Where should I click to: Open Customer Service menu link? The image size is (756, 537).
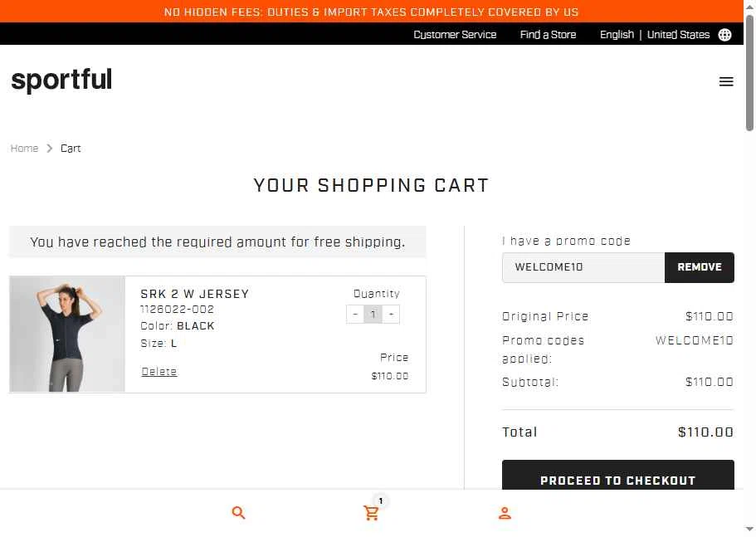455,35
